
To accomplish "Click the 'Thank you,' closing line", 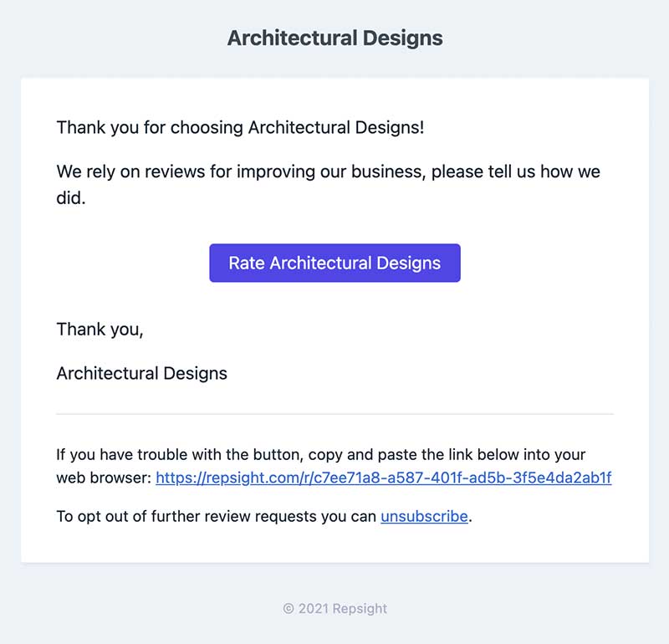I will click(x=100, y=330).
